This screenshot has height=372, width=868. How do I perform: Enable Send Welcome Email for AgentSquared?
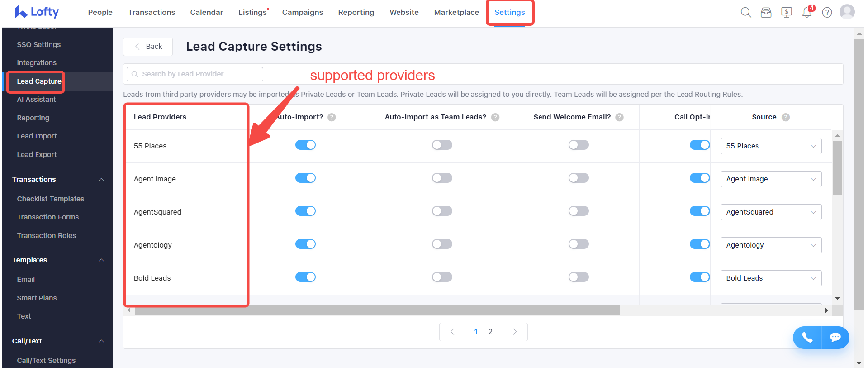point(579,211)
